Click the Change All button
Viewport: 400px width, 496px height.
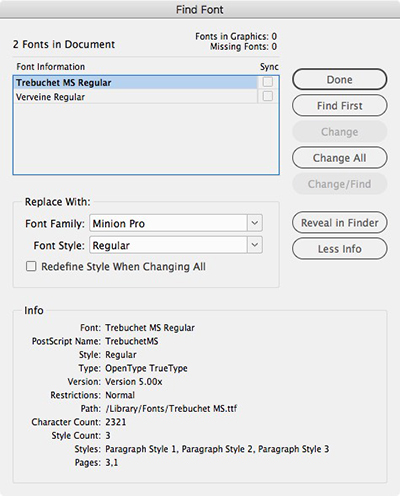click(x=339, y=158)
